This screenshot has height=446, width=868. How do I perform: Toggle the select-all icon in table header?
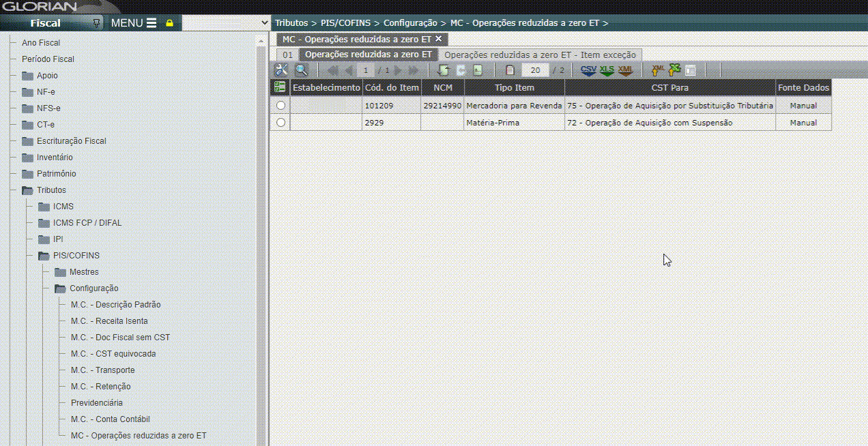[x=280, y=87]
